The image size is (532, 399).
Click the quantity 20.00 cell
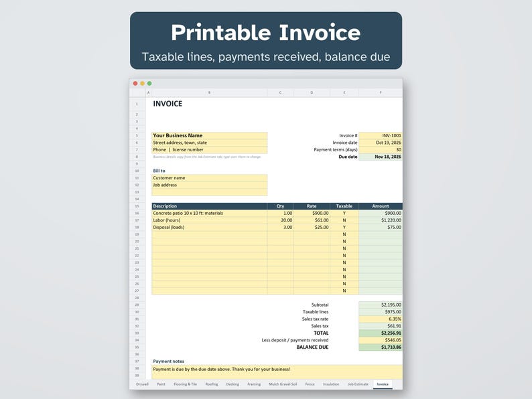[280, 220]
